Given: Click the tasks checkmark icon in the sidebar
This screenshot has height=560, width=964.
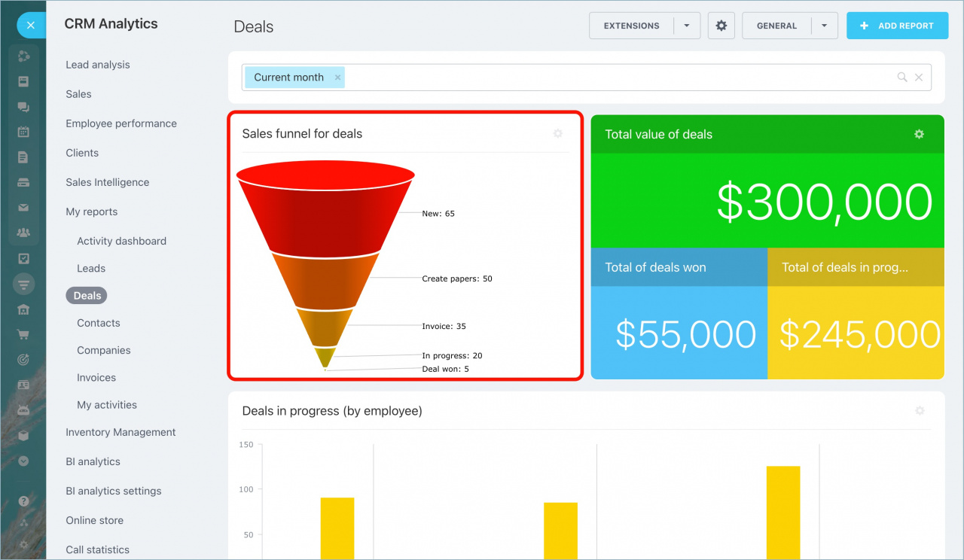Looking at the screenshot, I should click(x=23, y=258).
